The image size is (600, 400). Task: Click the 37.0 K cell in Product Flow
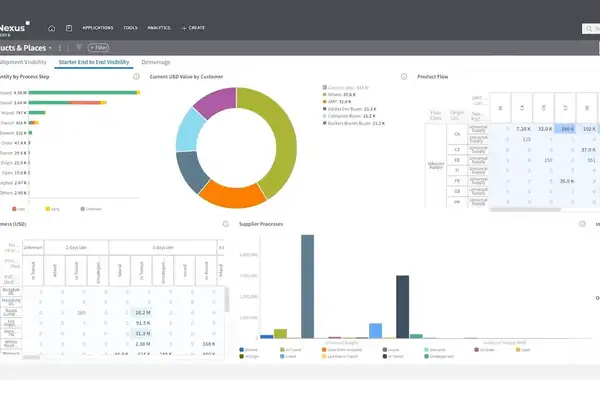coord(588,150)
